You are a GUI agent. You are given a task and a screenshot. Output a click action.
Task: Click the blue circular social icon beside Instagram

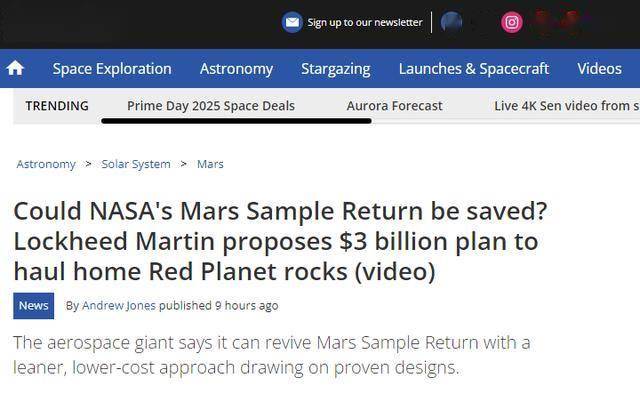[451, 22]
